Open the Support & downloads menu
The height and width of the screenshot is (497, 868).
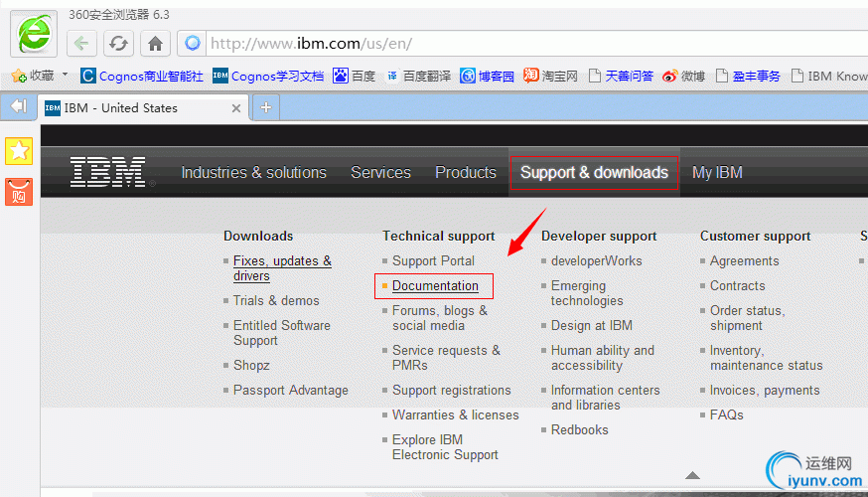(594, 173)
